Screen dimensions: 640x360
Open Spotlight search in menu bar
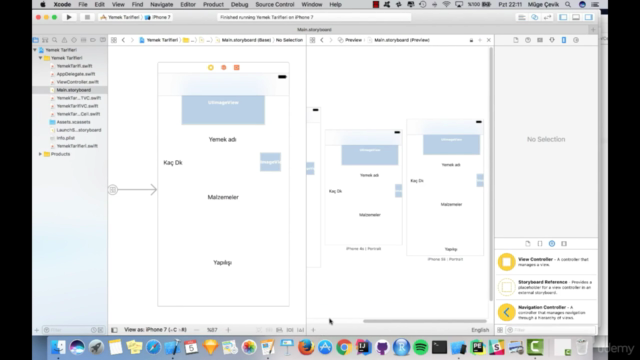click(x=568, y=4)
